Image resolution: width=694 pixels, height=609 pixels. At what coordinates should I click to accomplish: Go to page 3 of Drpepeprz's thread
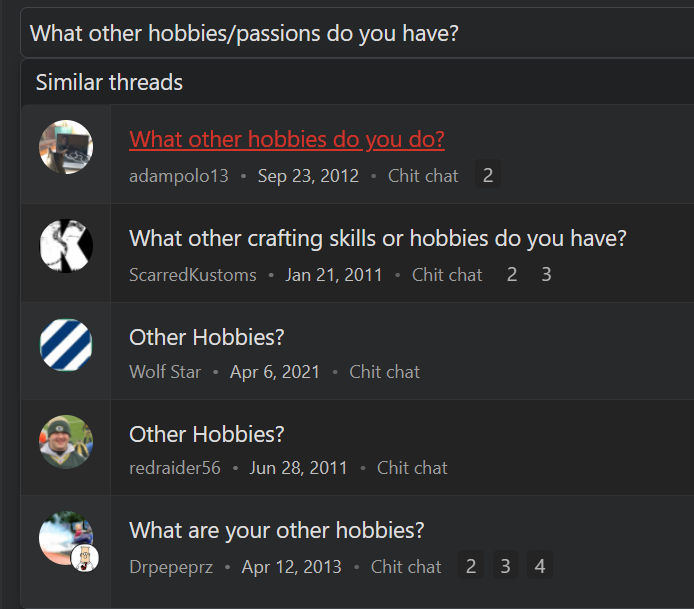click(x=505, y=566)
